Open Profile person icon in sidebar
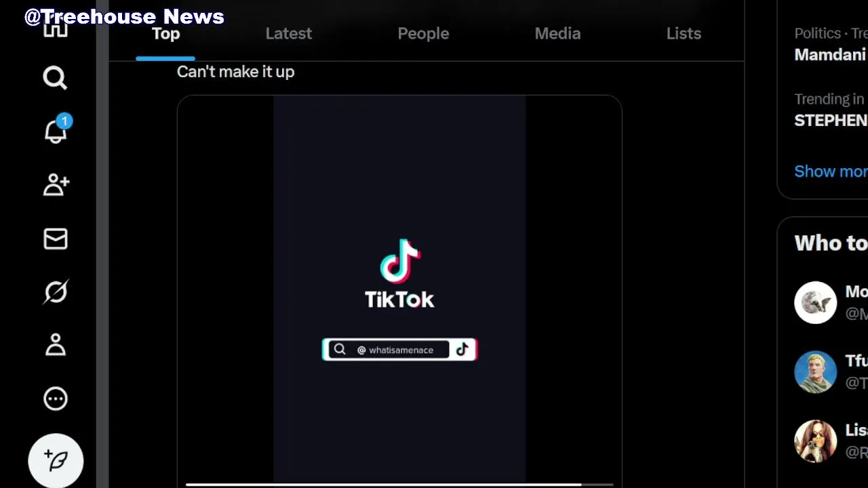 (55, 345)
